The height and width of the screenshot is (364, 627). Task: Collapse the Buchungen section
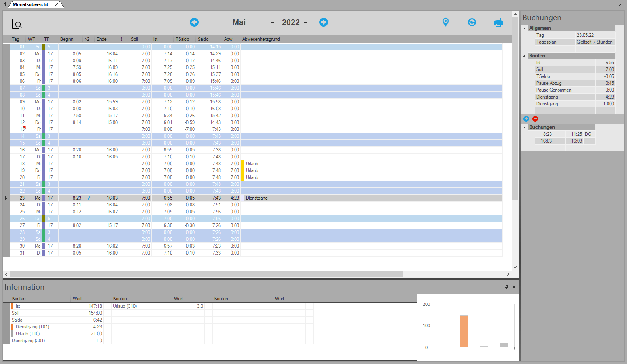525,127
